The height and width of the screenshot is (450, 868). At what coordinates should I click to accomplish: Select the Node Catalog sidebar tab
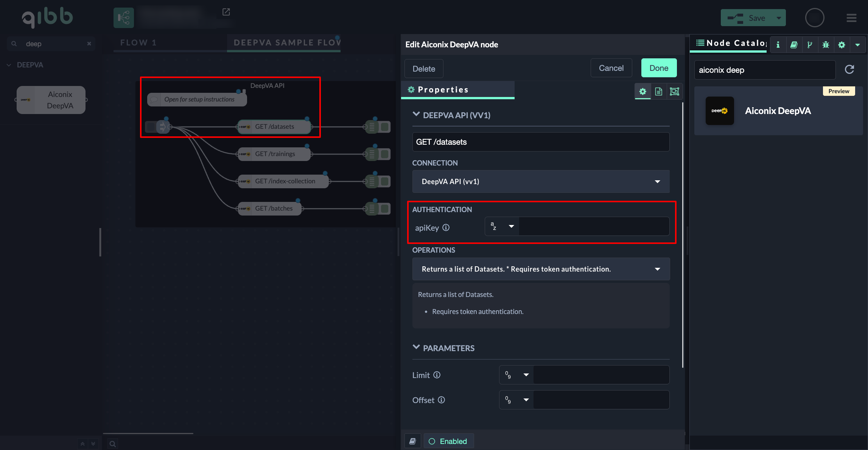click(x=730, y=43)
